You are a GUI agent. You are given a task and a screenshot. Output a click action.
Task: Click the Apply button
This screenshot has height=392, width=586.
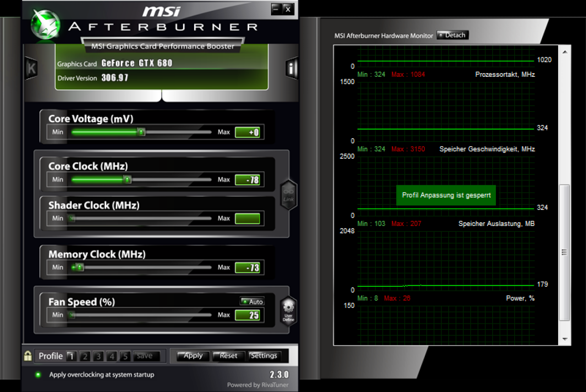(193, 356)
